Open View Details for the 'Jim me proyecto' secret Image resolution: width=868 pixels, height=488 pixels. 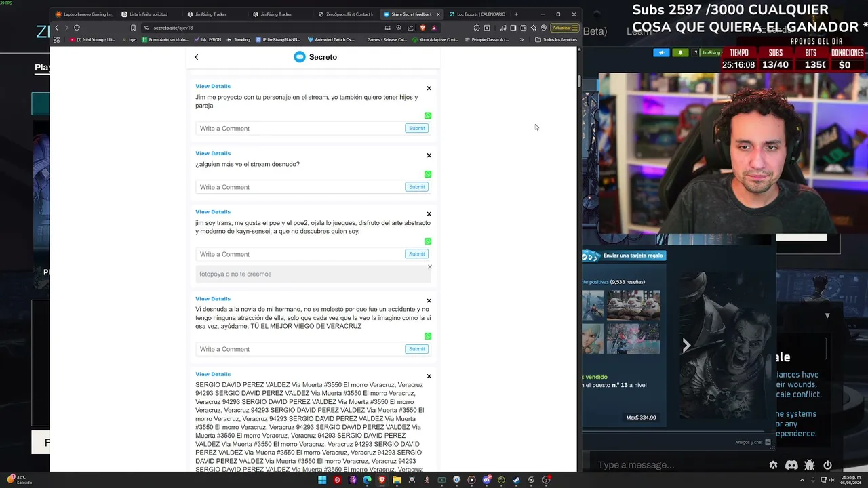coord(213,86)
